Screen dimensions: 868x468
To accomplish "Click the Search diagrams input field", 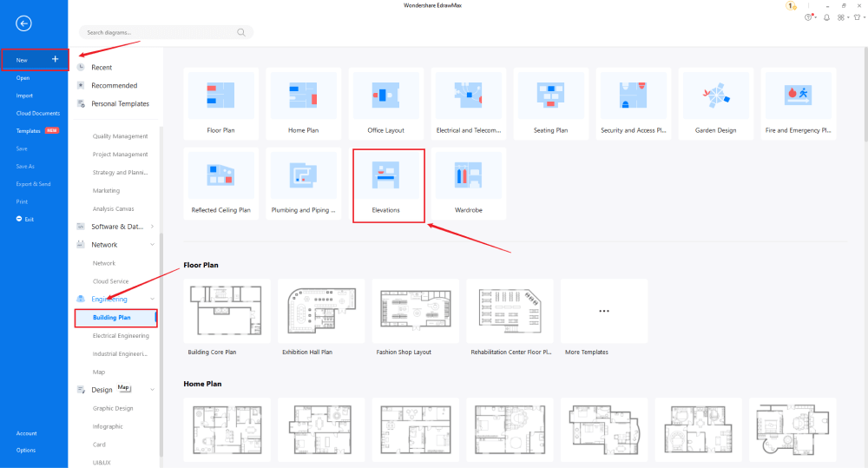I will 166,32.
